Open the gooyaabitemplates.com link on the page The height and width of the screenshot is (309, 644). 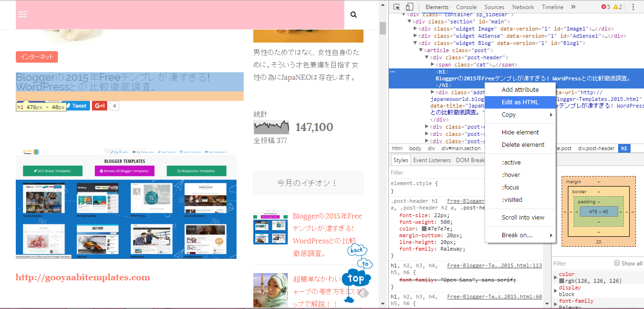(82, 276)
